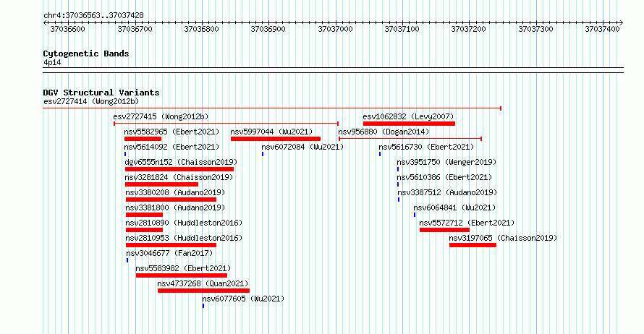The image size is (644, 334).
Task: Click the red bar under nsv3197065
Action: (x=473, y=245)
